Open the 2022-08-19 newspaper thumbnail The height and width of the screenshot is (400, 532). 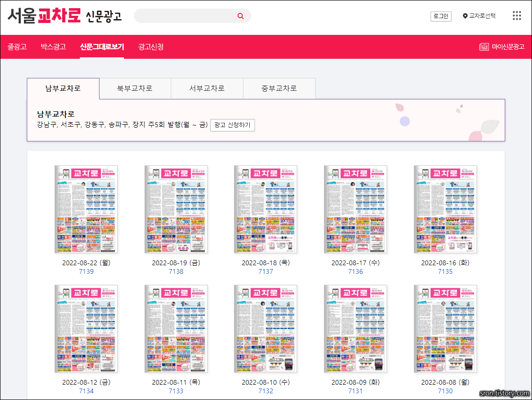click(176, 209)
